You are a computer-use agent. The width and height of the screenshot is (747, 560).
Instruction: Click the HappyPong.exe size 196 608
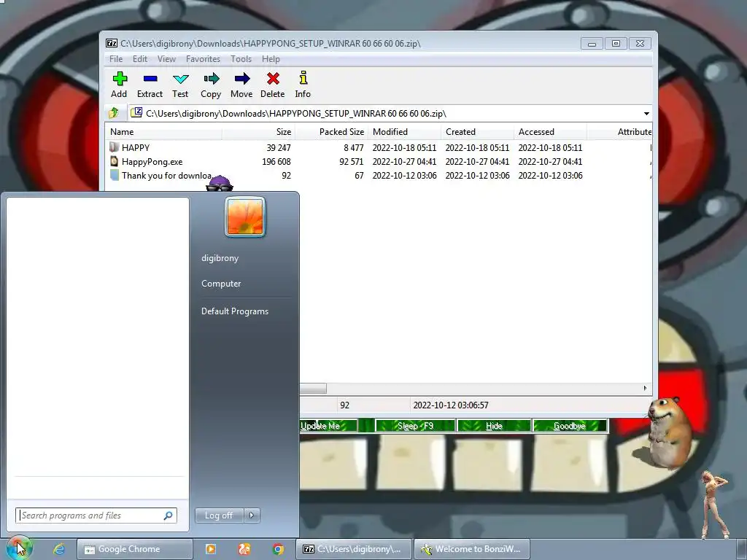pos(276,161)
